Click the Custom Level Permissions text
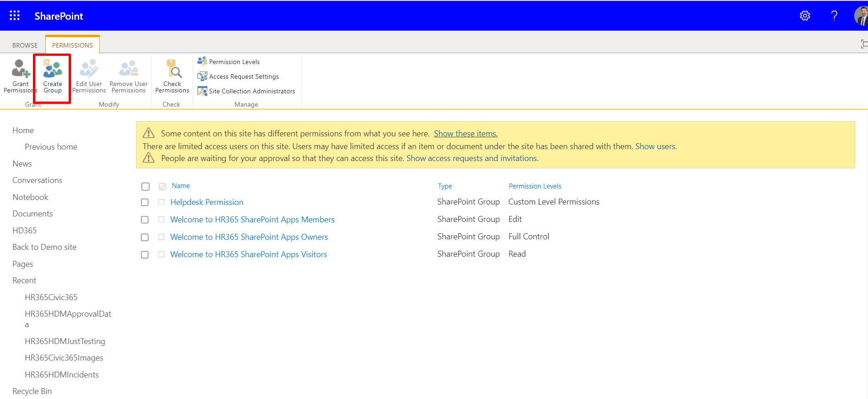The width and height of the screenshot is (868, 399). 554,202
